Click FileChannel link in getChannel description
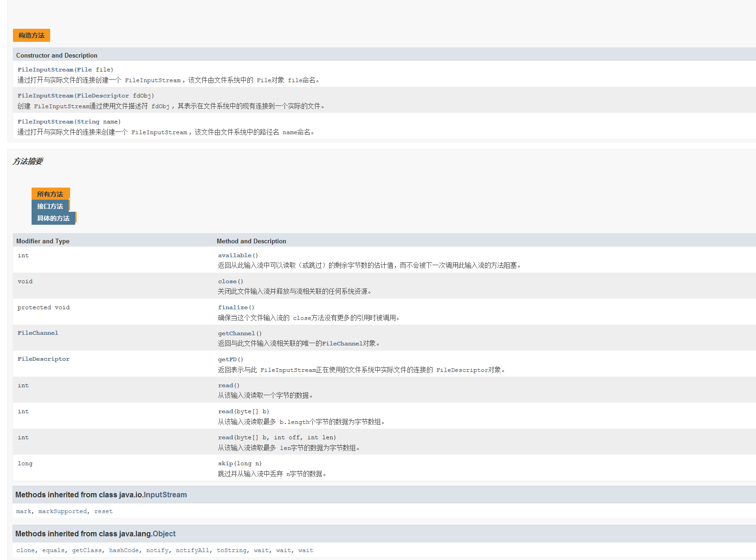Viewport: 756px width, 560px height. (x=342, y=344)
